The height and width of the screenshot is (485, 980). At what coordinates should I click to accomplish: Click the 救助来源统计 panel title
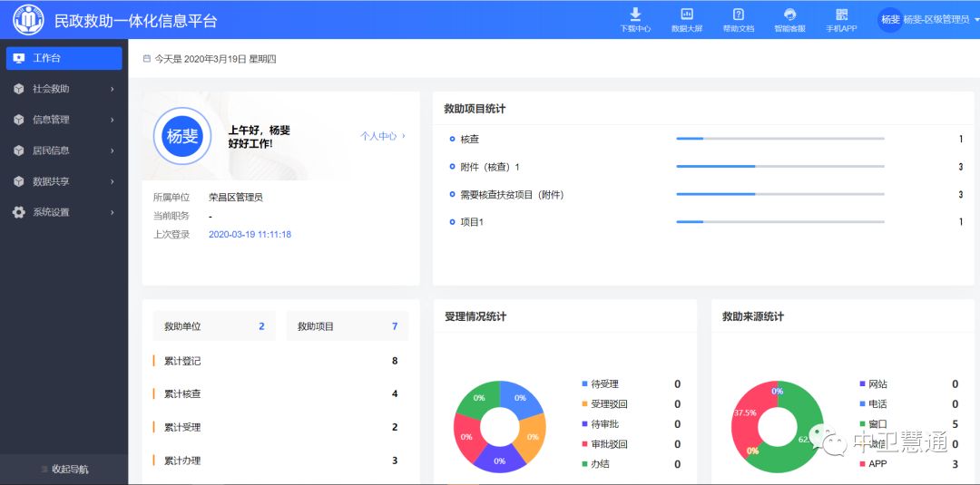tap(753, 316)
